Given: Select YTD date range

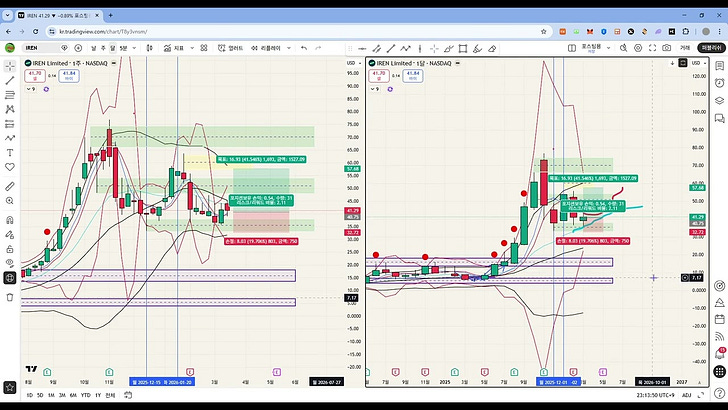Looking at the screenshot, I should (x=85, y=395).
